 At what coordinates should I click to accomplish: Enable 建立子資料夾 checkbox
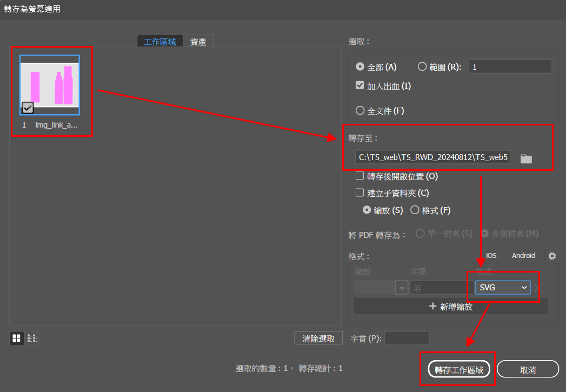(x=360, y=192)
